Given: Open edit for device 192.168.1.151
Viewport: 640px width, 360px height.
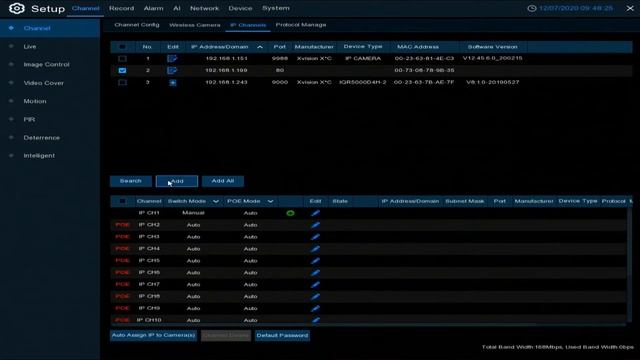Looking at the screenshot, I should [x=172, y=58].
